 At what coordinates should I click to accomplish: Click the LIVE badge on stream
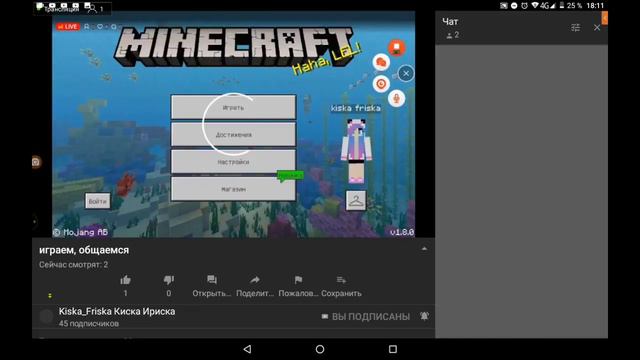[68, 27]
